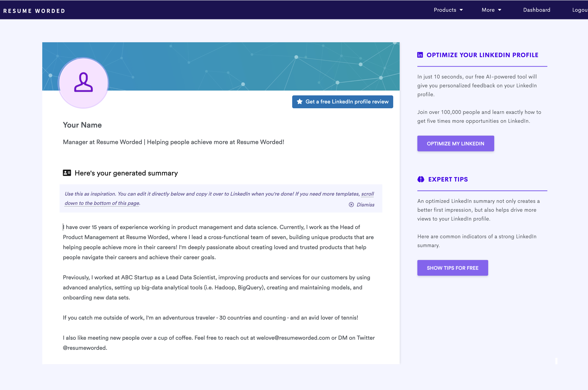Click the SHOW TIPS FOR FREE button
The width and height of the screenshot is (588, 390).
click(452, 268)
